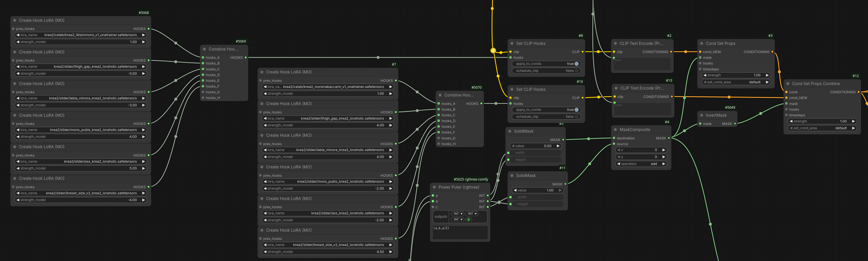This screenshot has width=868, height=261.
Task: Open set_cond_area default in Cond Set Props Combine
Action: (822, 128)
